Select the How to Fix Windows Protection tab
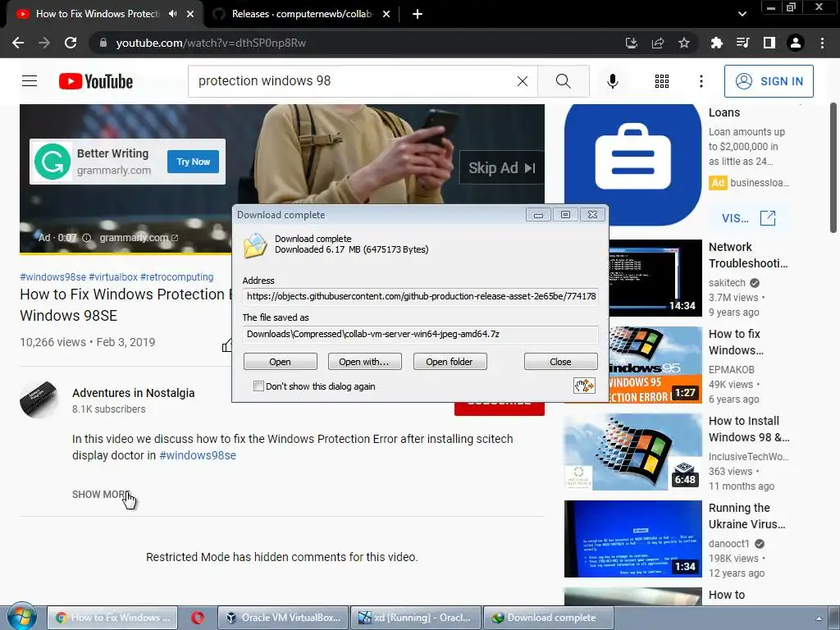Image resolution: width=840 pixels, height=630 pixels. click(x=97, y=14)
